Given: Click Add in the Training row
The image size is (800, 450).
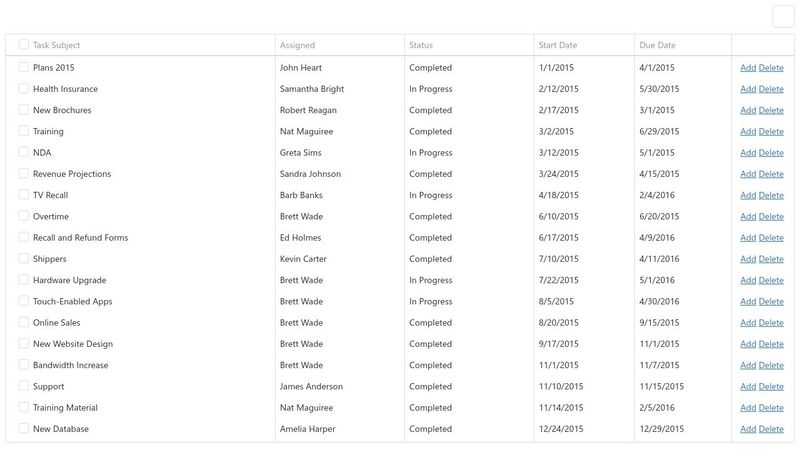Looking at the screenshot, I should click(748, 132).
